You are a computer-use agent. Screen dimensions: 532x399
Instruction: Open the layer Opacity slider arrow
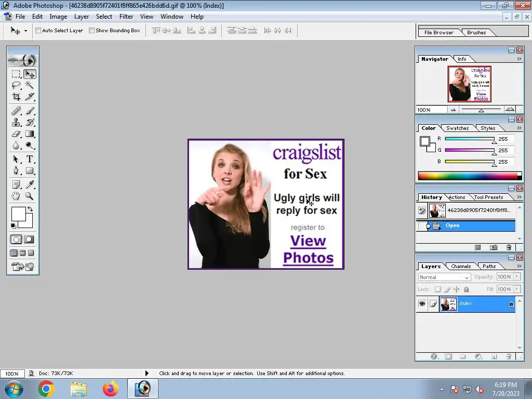[x=517, y=276]
